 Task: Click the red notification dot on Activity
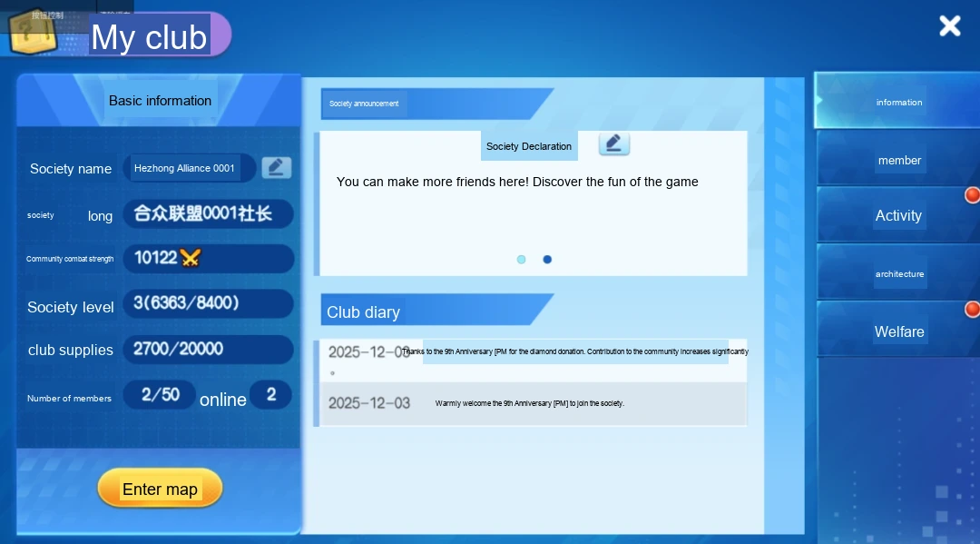click(x=972, y=195)
